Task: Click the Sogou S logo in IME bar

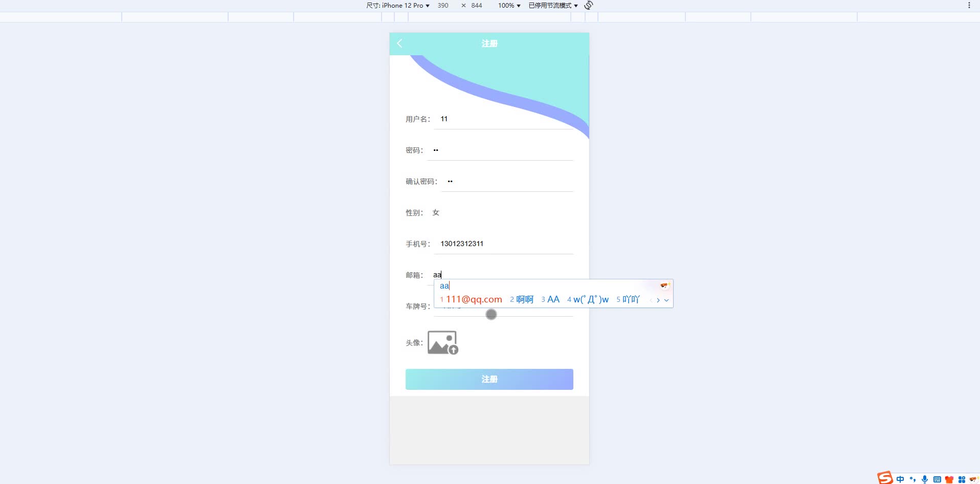Action: [885, 478]
